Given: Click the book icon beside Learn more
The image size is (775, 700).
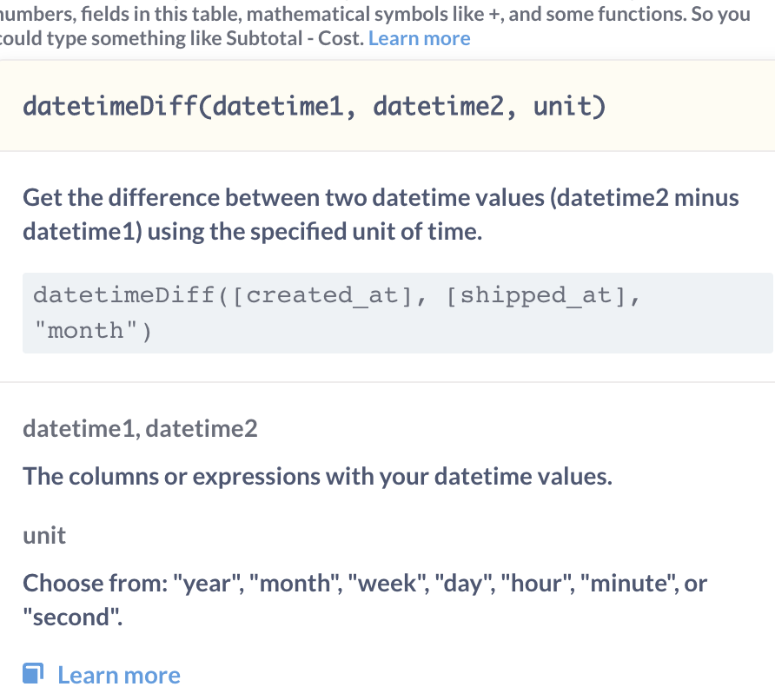Looking at the screenshot, I should (x=34, y=675).
